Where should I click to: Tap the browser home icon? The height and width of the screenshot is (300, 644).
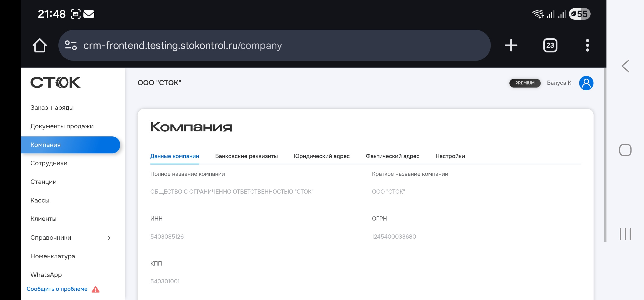point(39,45)
